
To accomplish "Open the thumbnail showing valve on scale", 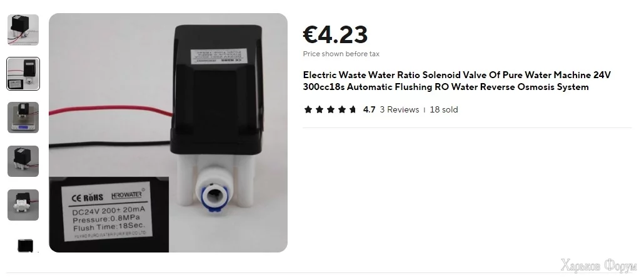I will point(23,117).
